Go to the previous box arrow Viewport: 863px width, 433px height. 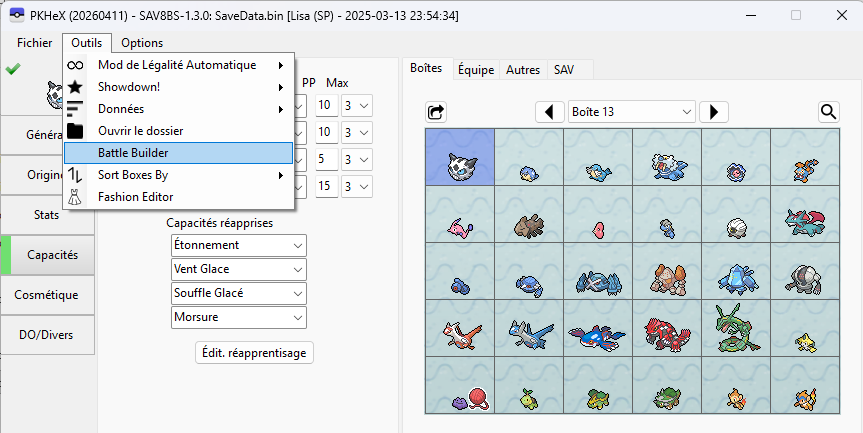point(550,112)
